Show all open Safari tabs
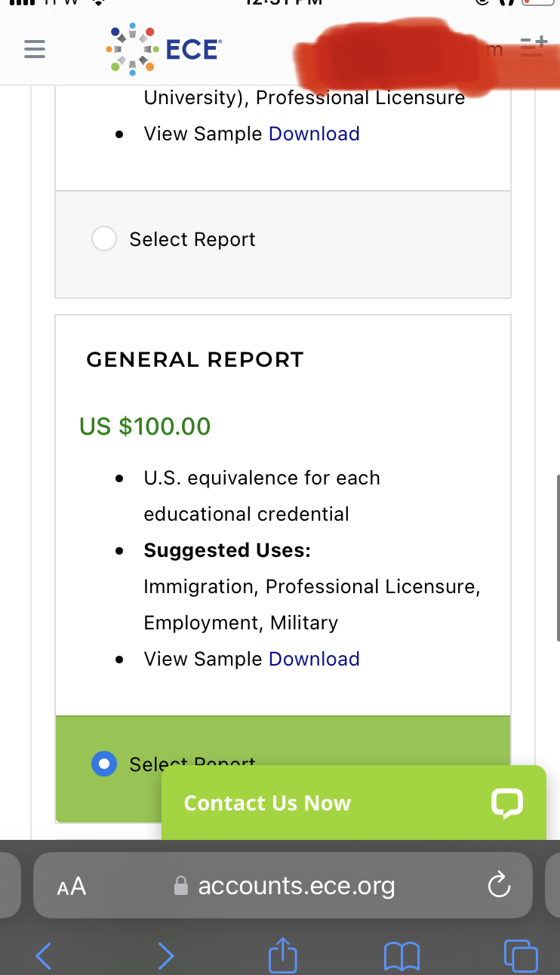560x975 pixels. pyautogui.click(x=521, y=956)
